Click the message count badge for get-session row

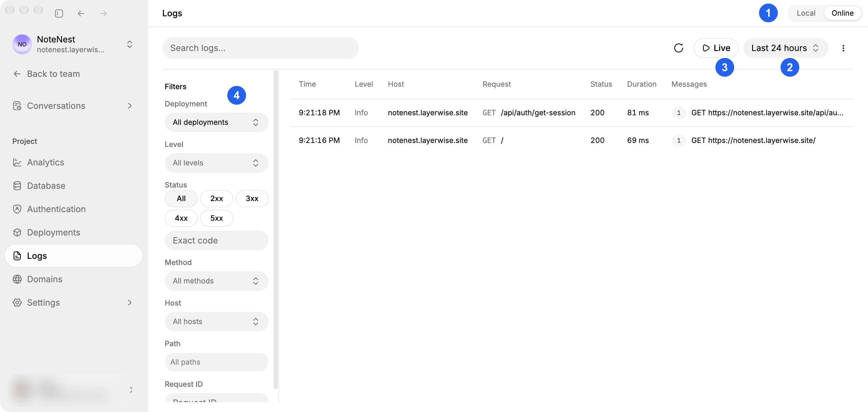678,113
